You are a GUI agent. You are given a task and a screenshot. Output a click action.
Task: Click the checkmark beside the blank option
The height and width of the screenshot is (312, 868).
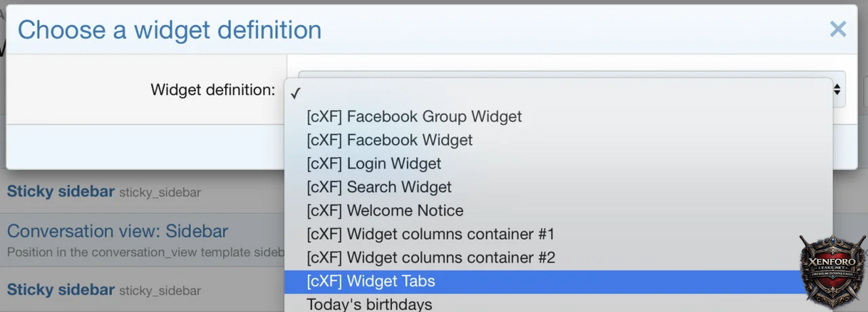[x=295, y=93]
